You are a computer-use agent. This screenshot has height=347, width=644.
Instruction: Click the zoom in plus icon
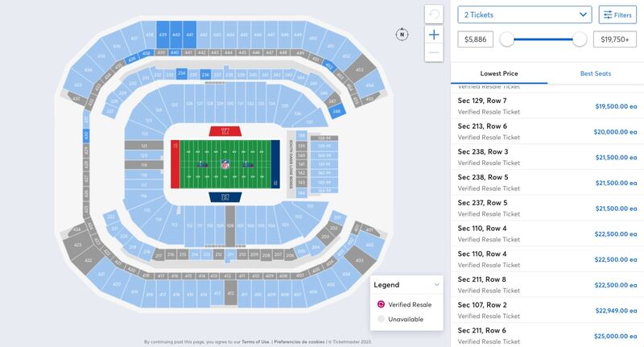(434, 35)
